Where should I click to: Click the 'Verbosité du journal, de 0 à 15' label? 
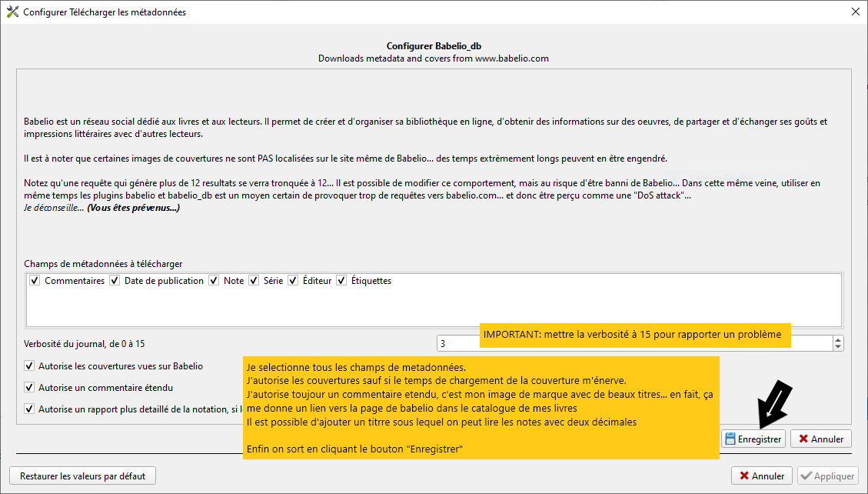84,344
